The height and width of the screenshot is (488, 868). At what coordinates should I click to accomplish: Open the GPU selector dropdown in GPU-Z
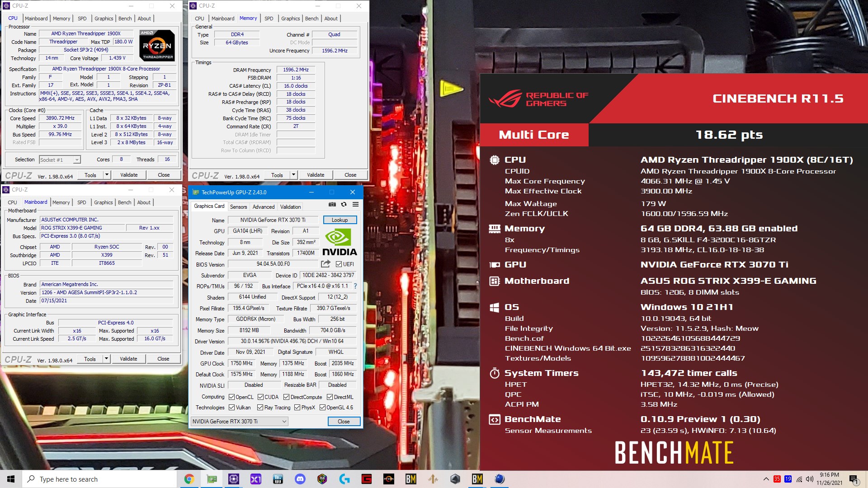[x=240, y=422]
